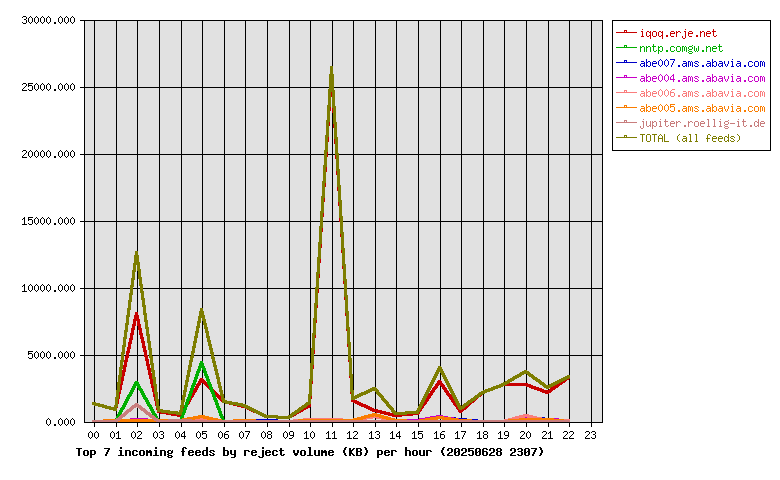Click hour label 16 on x-axis
This screenshot has width=780, height=480.
[439, 435]
